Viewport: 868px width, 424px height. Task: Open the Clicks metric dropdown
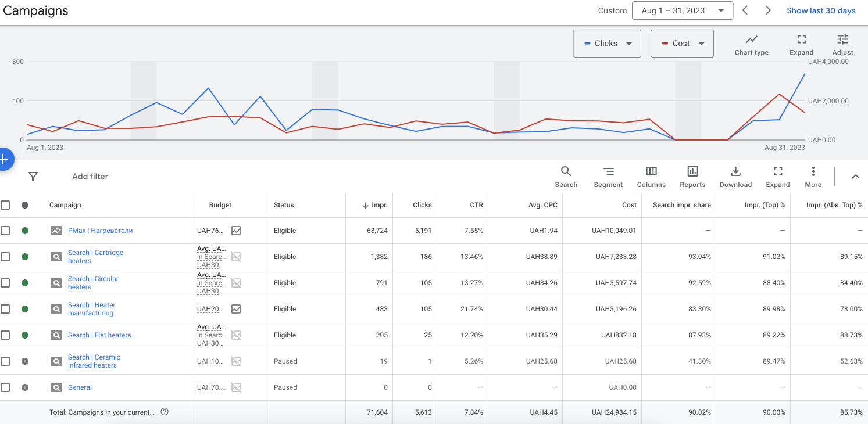[x=606, y=44]
